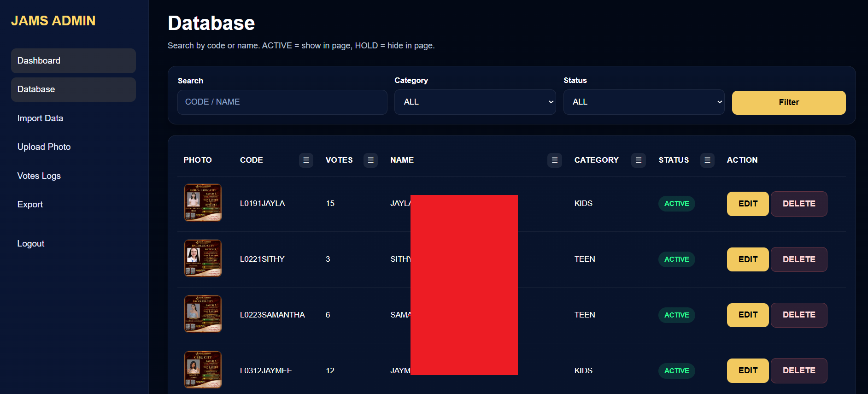Open the VOTES column menu icon
The height and width of the screenshot is (394, 868).
click(x=370, y=160)
